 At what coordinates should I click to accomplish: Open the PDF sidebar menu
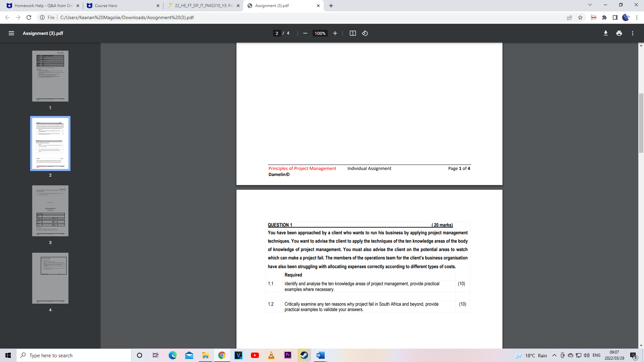click(x=11, y=33)
